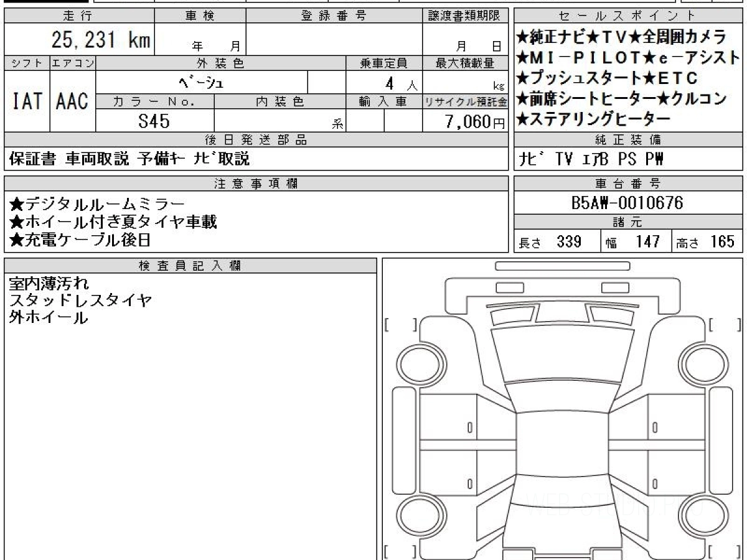This screenshot has height=560, width=747.
Task: Click the 純正装備 header
Action: tap(629, 139)
